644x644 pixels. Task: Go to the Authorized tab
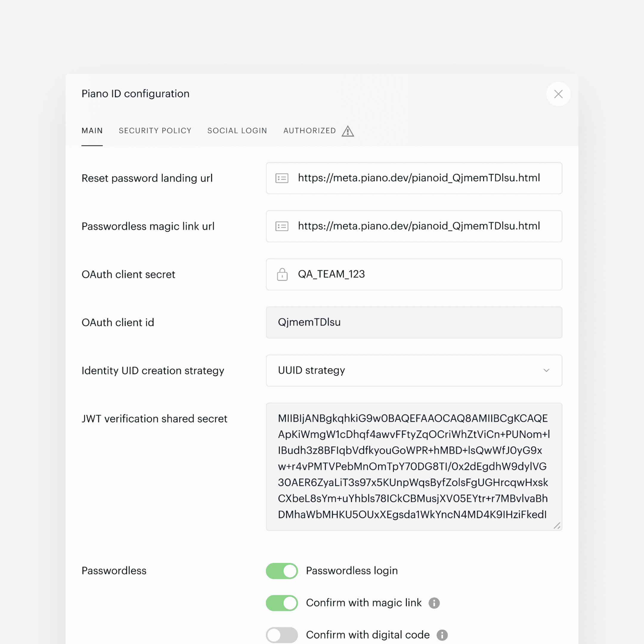(309, 131)
